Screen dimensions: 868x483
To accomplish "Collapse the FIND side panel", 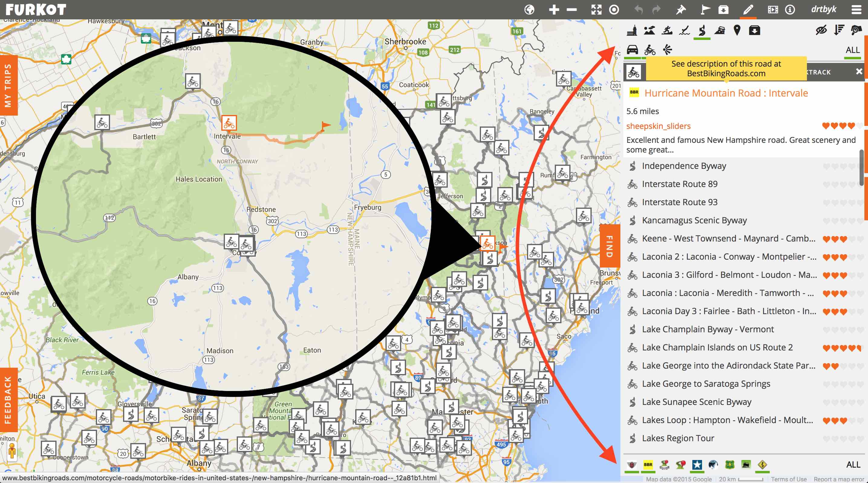I will (x=610, y=246).
